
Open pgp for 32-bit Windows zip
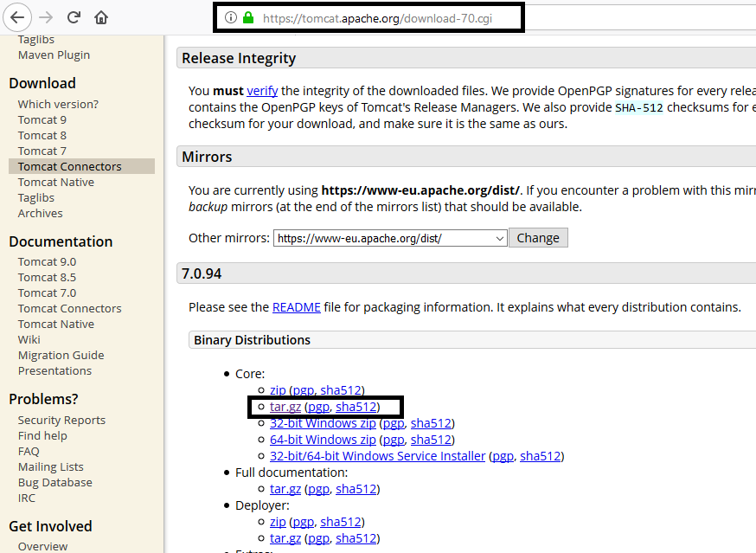tap(394, 423)
